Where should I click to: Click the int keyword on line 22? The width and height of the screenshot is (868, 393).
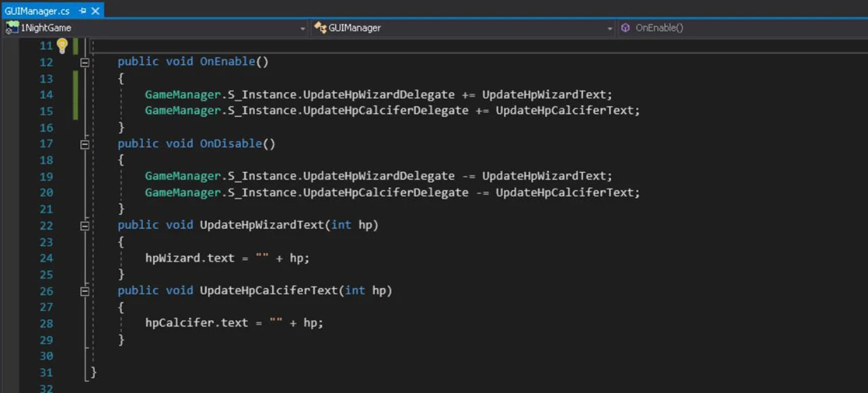tap(341, 225)
